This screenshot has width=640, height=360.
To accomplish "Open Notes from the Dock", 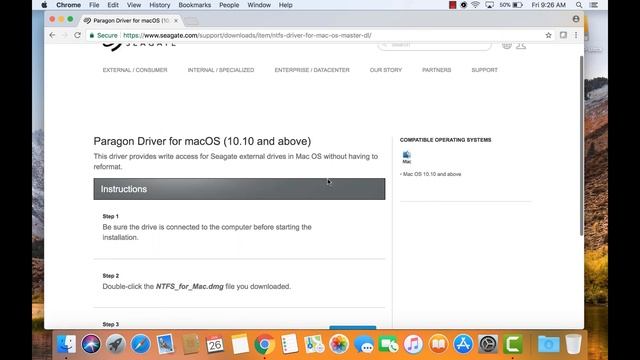I will click(240, 344).
